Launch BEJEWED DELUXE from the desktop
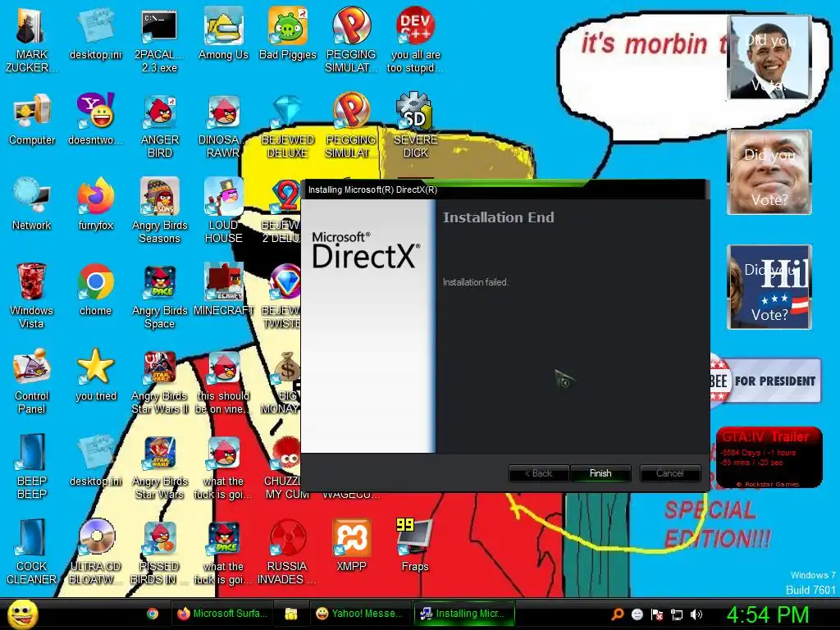Image resolution: width=840 pixels, height=630 pixels. [x=288, y=126]
